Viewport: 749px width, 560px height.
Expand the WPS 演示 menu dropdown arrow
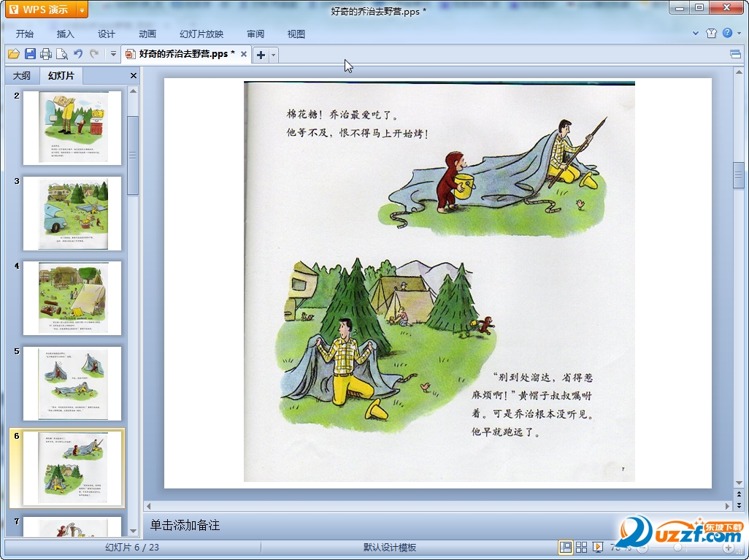pyautogui.click(x=82, y=9)
